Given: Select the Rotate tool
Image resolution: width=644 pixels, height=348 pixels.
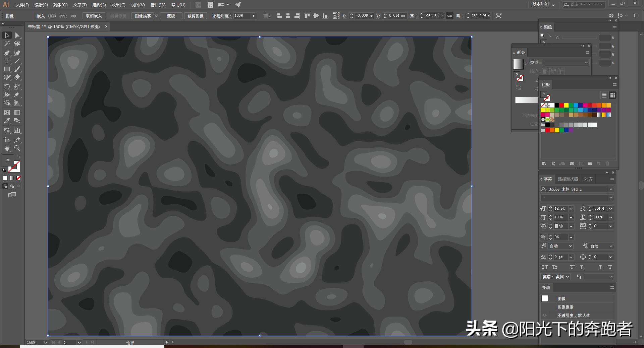Looking at the screenshot, I should click(x=7, y=87).
